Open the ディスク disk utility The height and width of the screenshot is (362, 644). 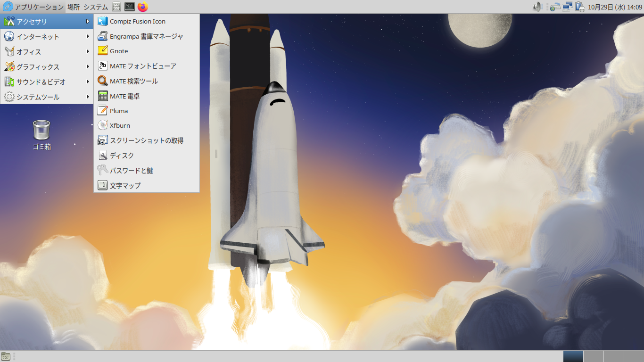pos(147,156)
